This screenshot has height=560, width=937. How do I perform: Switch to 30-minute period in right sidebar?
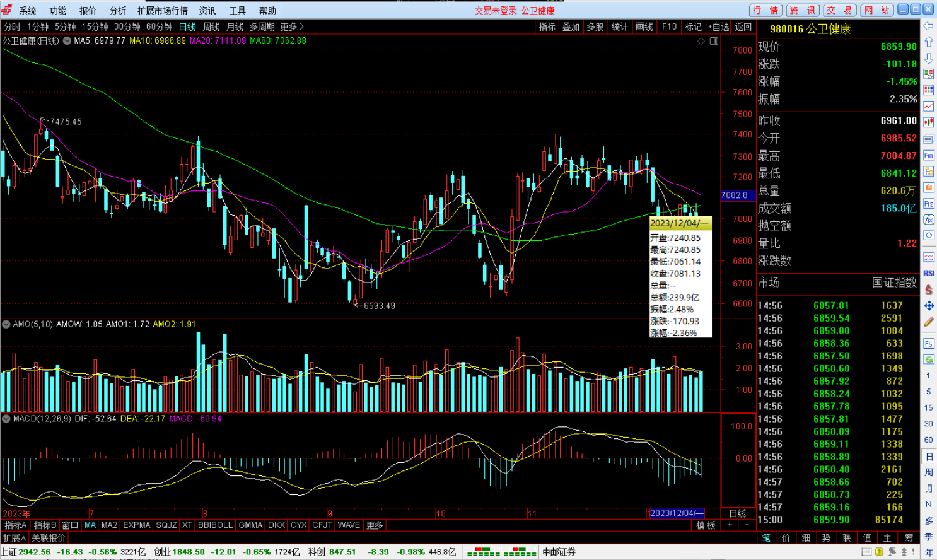click(928, 424)
